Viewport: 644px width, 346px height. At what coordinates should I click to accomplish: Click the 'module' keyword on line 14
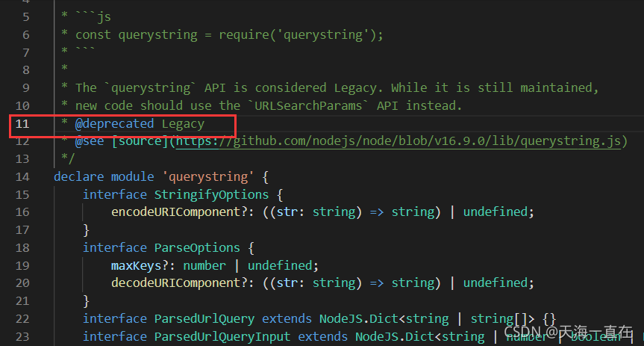132,177
